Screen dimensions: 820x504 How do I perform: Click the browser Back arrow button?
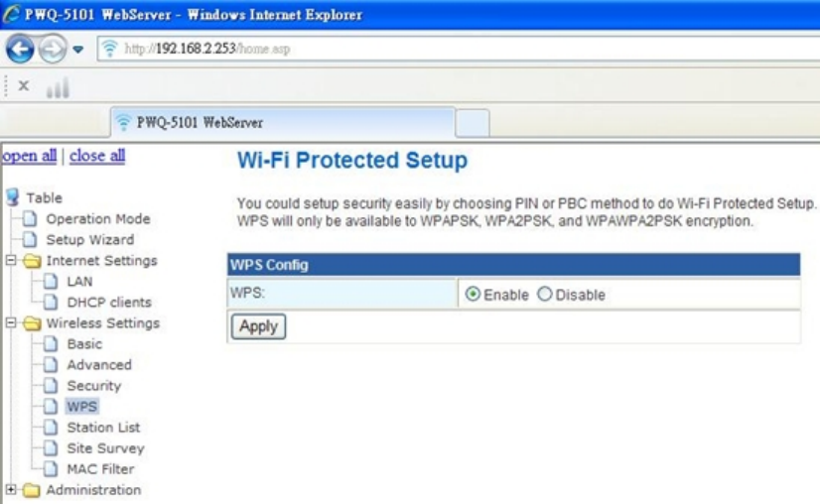click(20, 49)
